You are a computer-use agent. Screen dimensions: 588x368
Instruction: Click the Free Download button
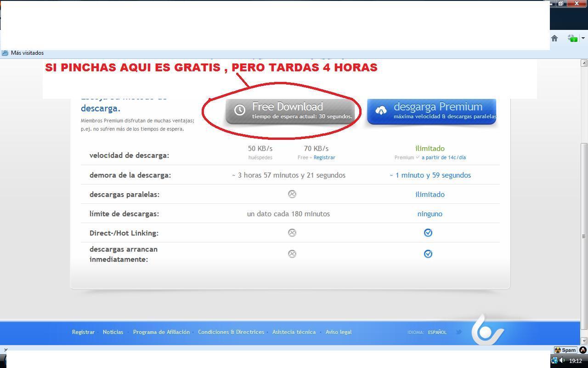point(290,111)
